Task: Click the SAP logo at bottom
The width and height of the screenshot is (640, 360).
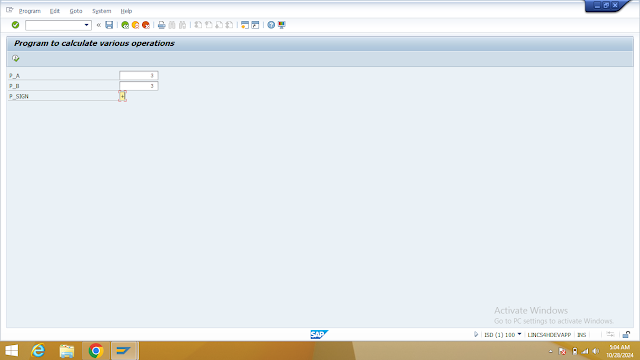Action: (x=319, y=335)
